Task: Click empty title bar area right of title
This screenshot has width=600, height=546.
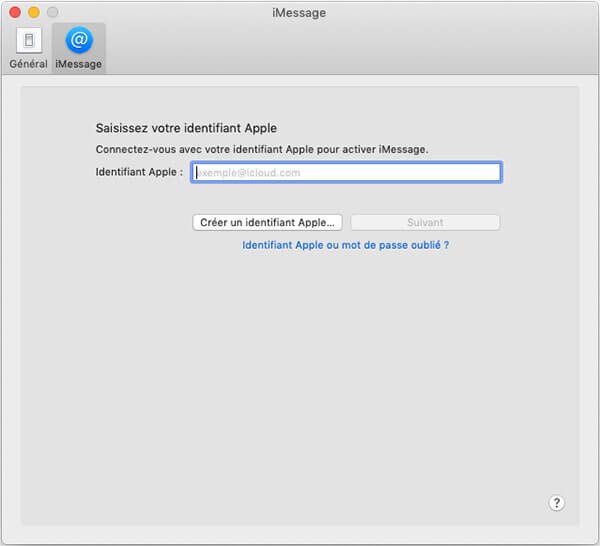Action: pos(460,12)
